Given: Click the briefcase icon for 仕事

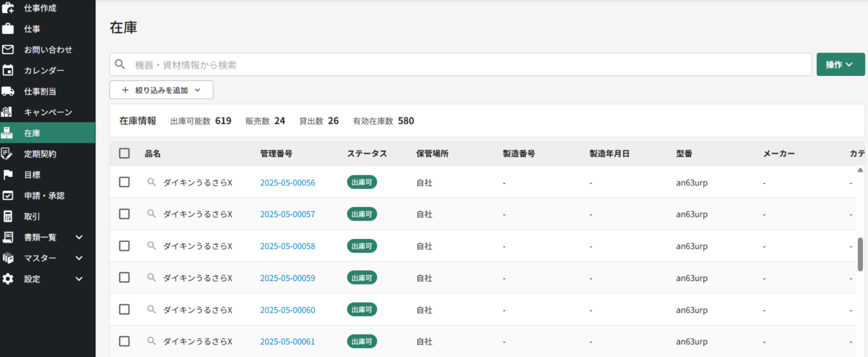Looking at the screenshot, I should (x=8, y=29).
